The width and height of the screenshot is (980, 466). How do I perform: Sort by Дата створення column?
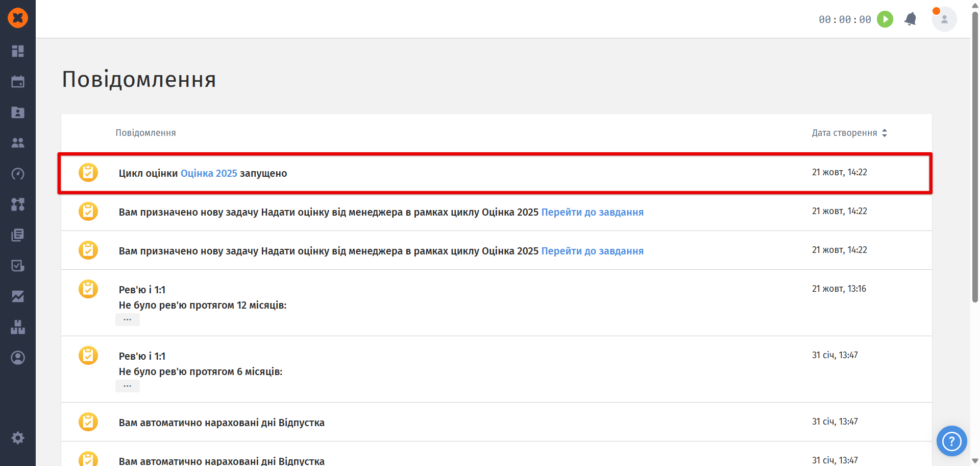point(849,133)
